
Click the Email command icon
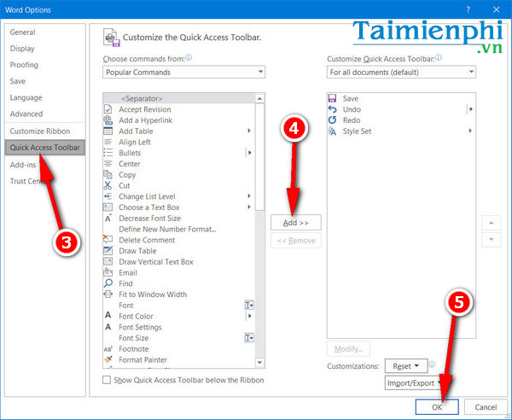[x=108, y=272]
